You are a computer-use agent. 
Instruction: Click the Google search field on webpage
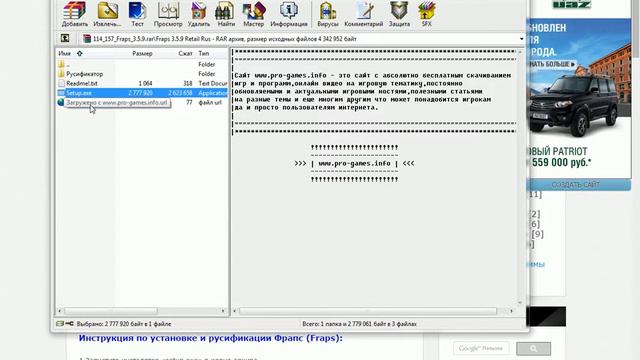tap(481, 349)
